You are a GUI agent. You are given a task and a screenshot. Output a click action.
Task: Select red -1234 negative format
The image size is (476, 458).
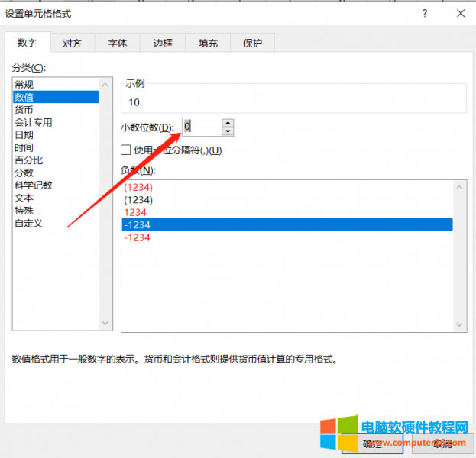point(138,237)
